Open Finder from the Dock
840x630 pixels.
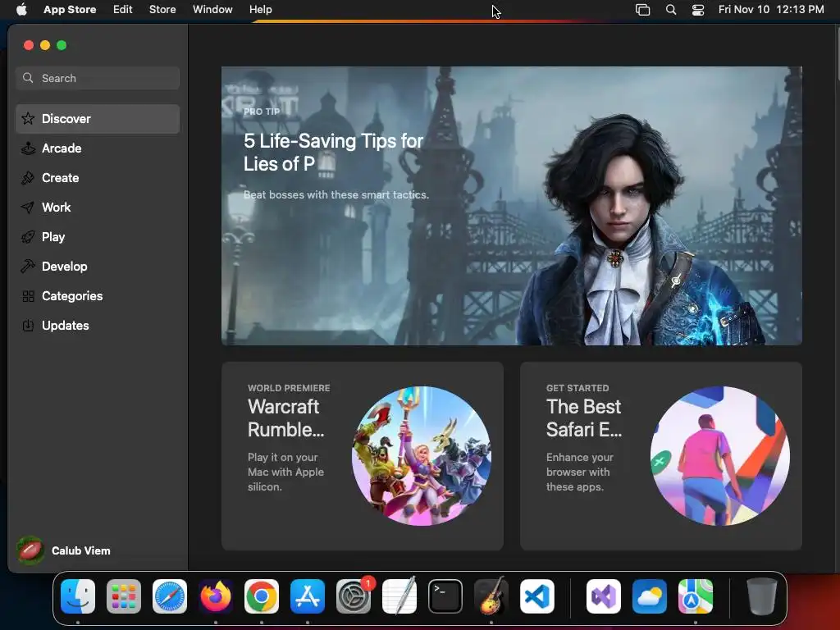click(78, 596)
